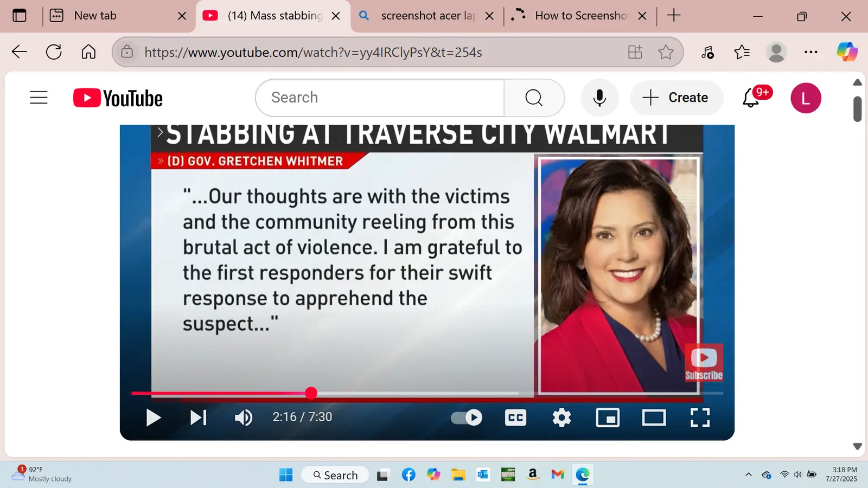Open the taskbar Search box

point(336,475)
